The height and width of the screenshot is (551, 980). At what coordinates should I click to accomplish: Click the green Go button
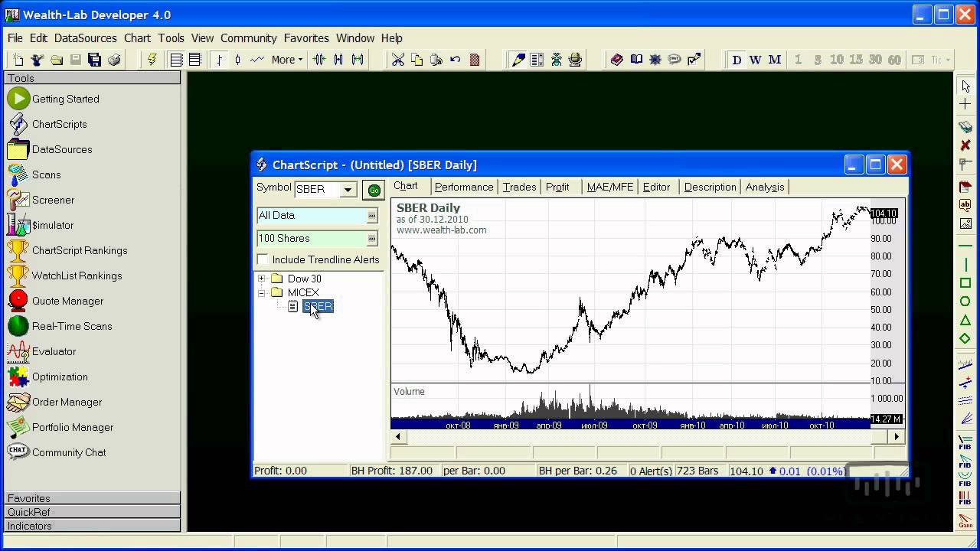[374, 190]
